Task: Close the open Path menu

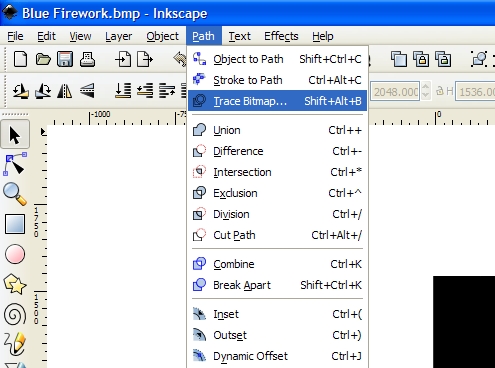Action: [x=203, y=36]
